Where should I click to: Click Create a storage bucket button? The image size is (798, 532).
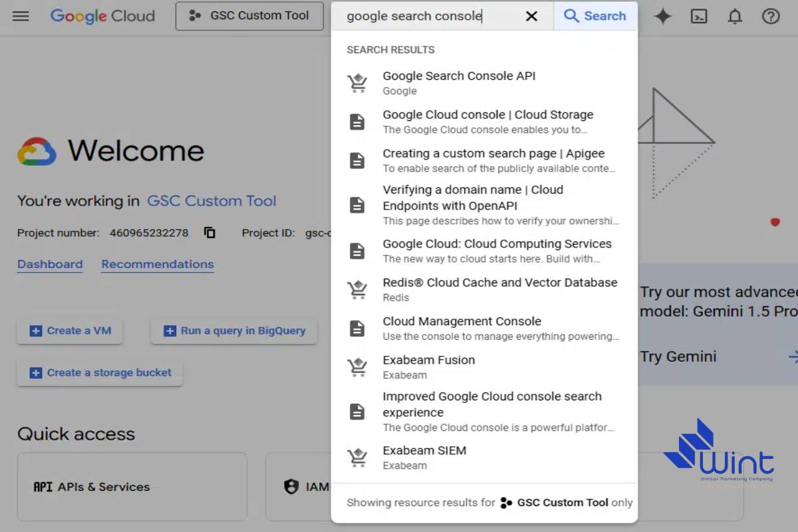pos(100,372)
